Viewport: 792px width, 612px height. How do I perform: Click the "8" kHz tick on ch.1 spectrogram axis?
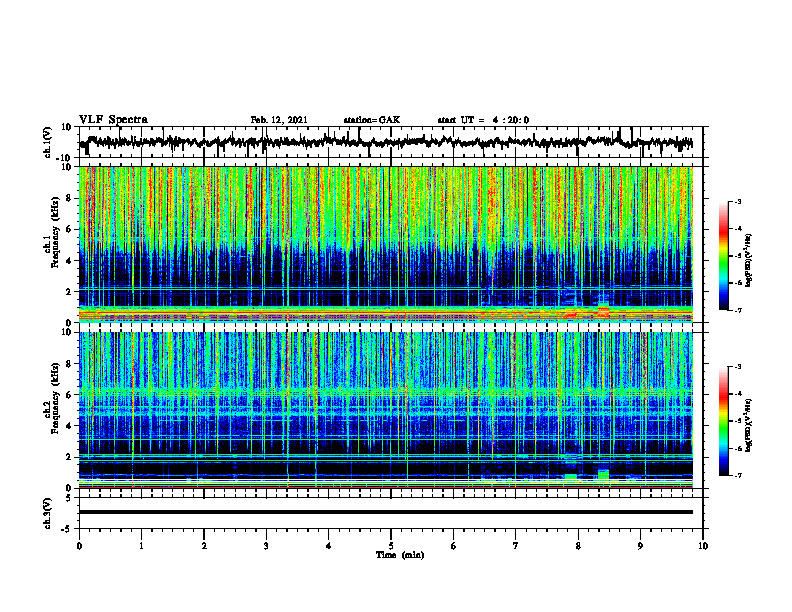coord(69,198)
